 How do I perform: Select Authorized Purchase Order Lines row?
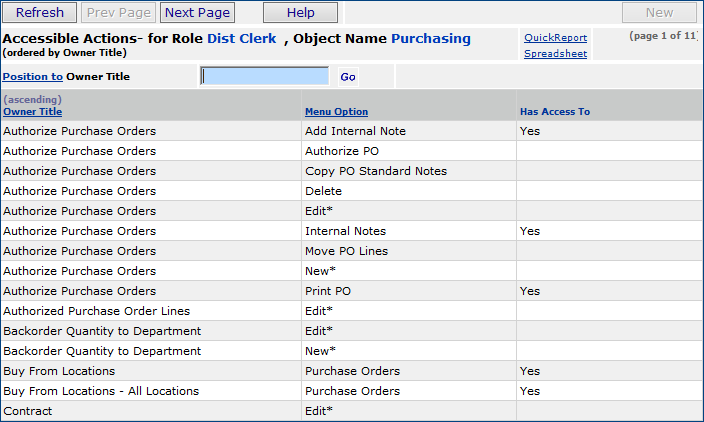pos(96,311)
